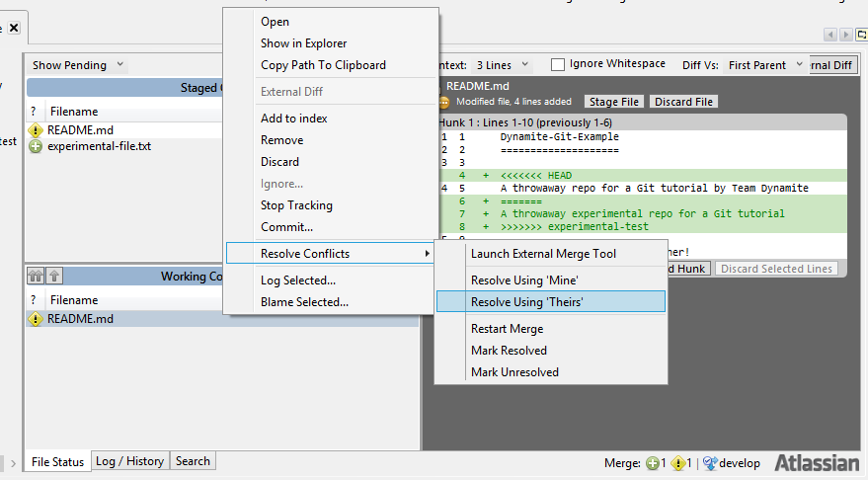Image resolution: width=868 pixels, height=480 pixels.
Task: Click green added icon of experimental-file.txt
Action: [x=36, y=147]
